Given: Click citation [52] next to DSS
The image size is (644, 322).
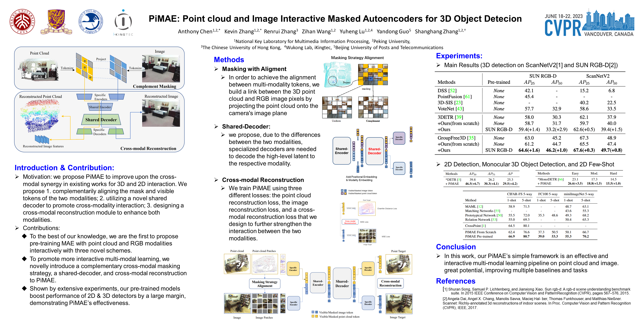Looking at the screenshot, I should (x=452, y=91).
